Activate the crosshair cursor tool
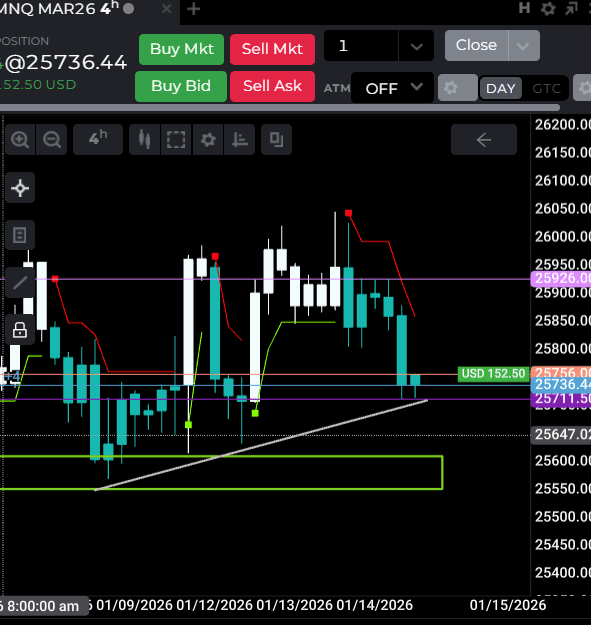This screenshot has height=625, width=591. click(x=20, y=188)
